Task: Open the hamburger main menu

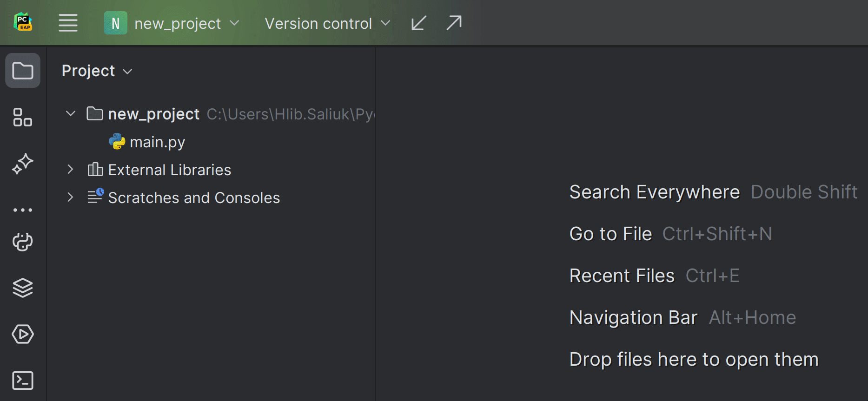Action: (68, 23)
